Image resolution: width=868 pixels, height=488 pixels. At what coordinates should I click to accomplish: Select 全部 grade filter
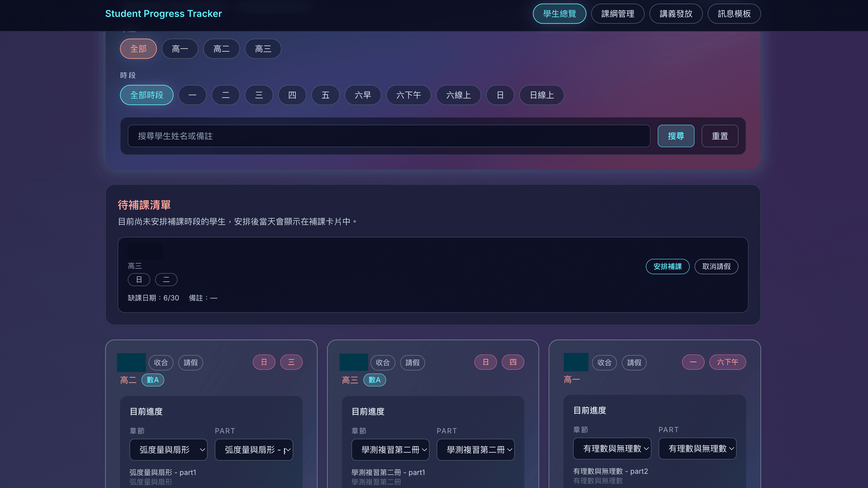coord(138,49)
